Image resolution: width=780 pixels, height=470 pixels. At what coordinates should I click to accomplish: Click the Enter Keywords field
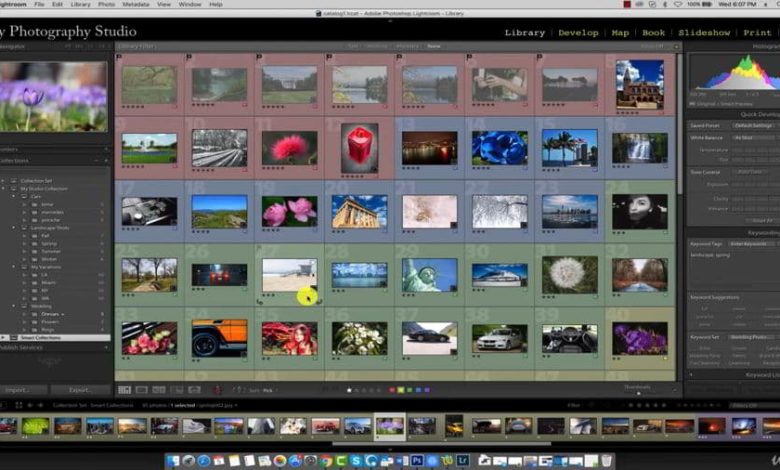click(754, 244)
